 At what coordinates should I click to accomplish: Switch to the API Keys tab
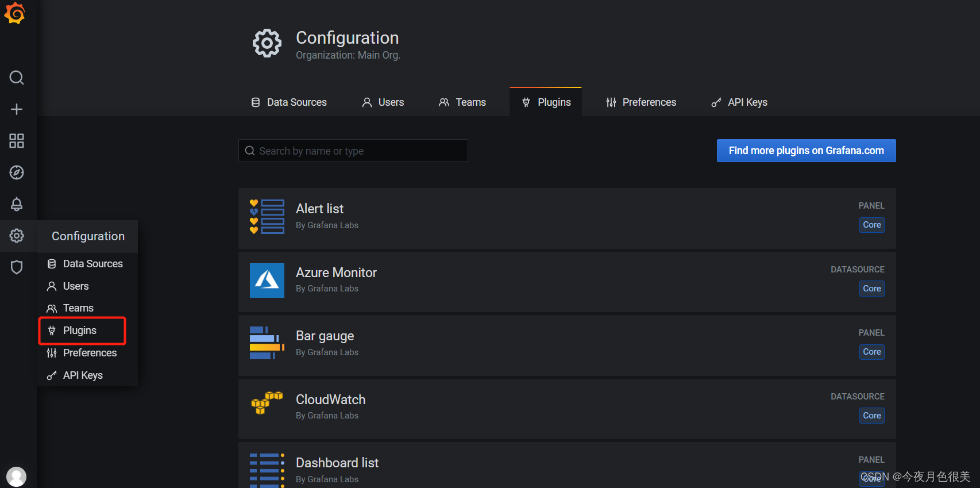point(739,102)
